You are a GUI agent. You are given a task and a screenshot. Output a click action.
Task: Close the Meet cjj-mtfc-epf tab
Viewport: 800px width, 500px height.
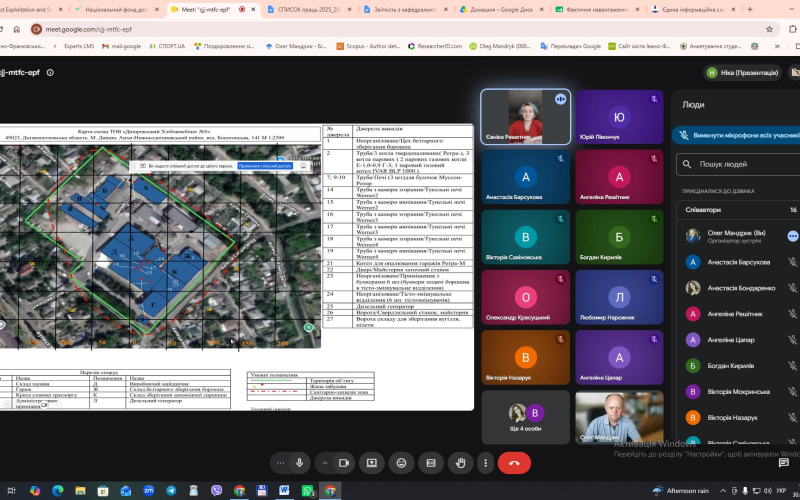253,10
